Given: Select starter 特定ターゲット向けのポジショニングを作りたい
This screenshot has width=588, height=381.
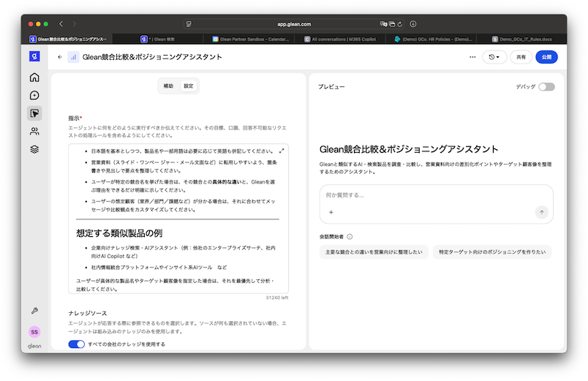Looking at the screenshot, I should pos(492,252).
